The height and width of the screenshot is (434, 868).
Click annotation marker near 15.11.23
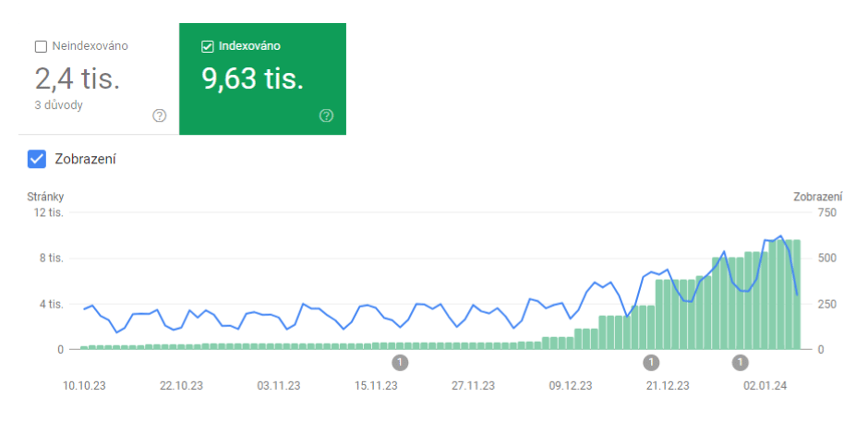pos(400,363)
